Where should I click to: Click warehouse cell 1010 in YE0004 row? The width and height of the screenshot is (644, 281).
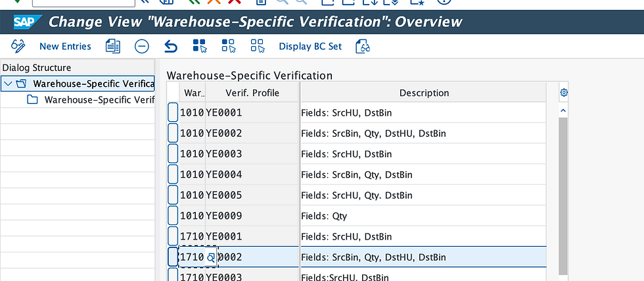(x=192, y=174)
